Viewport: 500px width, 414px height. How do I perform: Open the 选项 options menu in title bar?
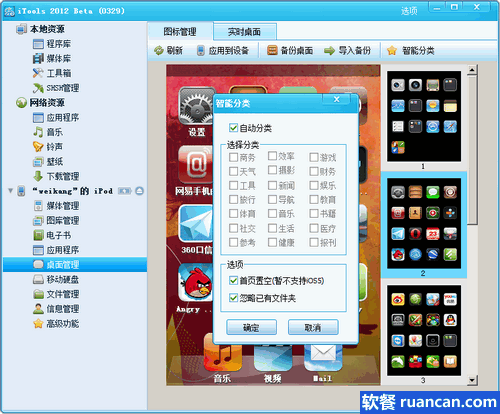[x=409, y=11]
